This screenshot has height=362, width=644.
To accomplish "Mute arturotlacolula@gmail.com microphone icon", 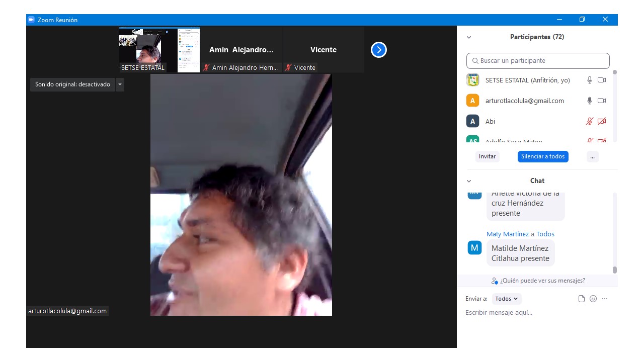I will coord(590,101).
